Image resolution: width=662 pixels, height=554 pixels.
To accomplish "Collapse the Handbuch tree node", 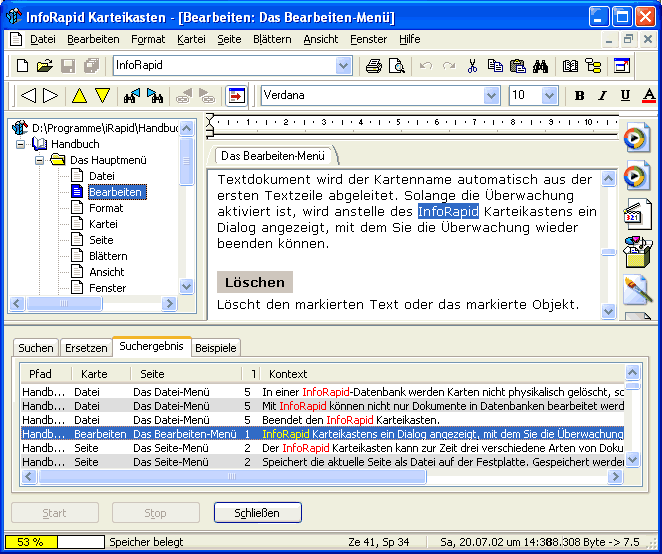I will coord(20,144).
